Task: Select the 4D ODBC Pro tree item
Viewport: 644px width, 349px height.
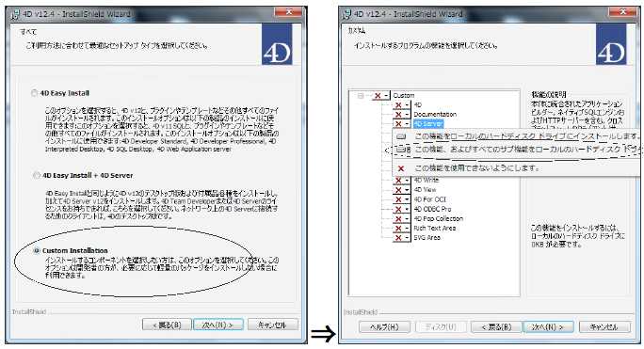Action: tap(432, 209)
